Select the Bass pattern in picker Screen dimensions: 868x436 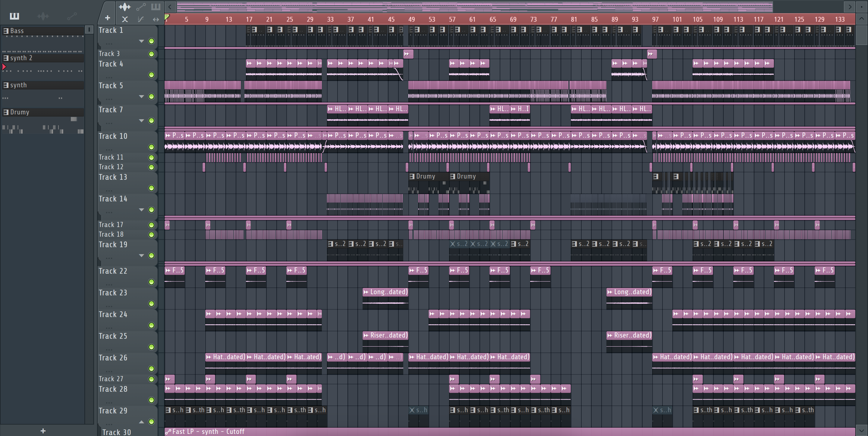click(x=43, y=31)
